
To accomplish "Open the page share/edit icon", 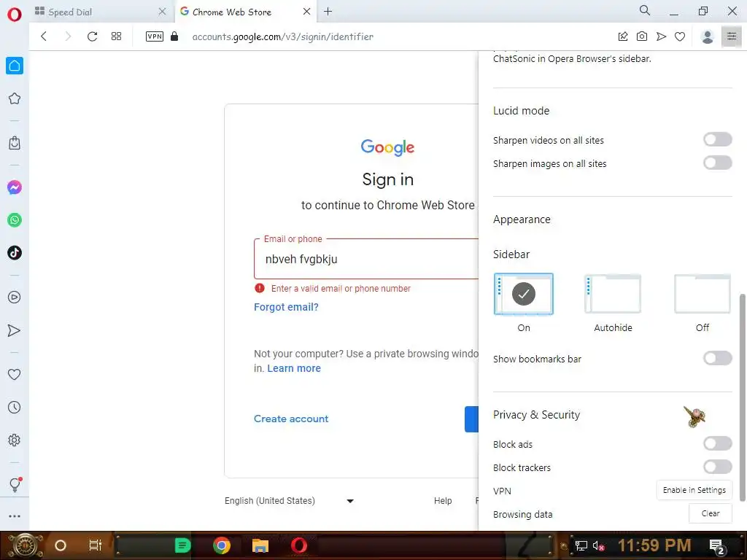I will [x=623, y=36].
